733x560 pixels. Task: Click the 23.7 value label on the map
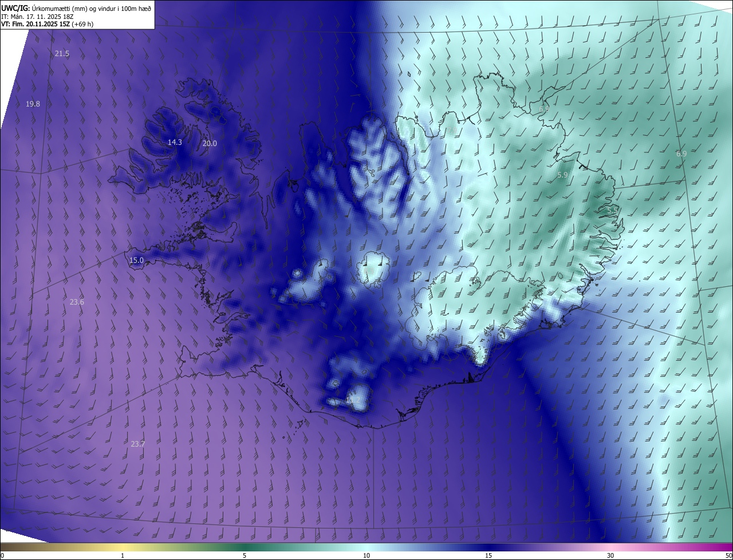coord(137,444)
